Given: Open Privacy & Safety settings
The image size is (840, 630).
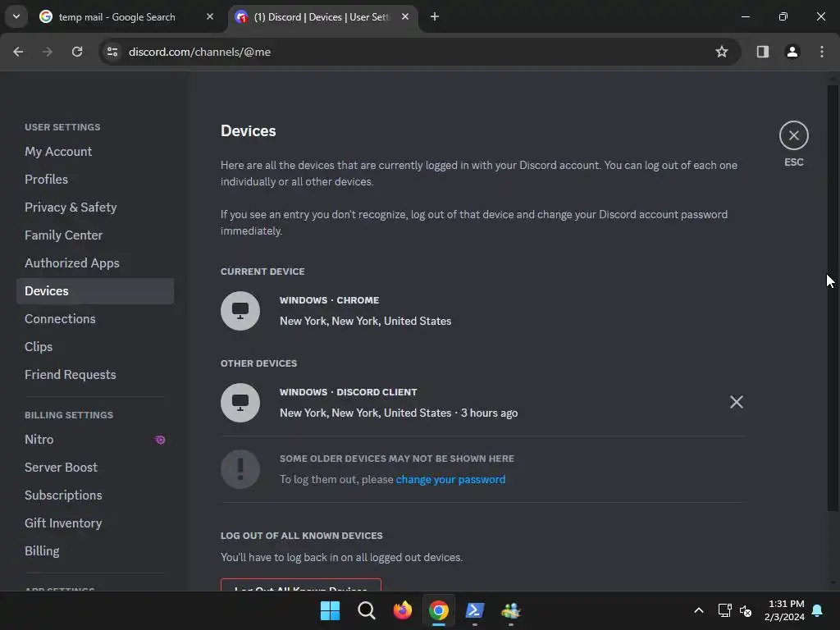Looking at the screenshot, I should 95,208.
